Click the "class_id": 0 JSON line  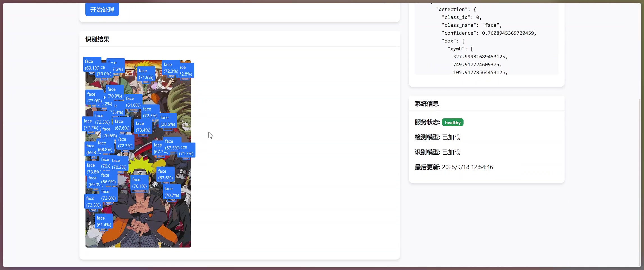(461, 17)
